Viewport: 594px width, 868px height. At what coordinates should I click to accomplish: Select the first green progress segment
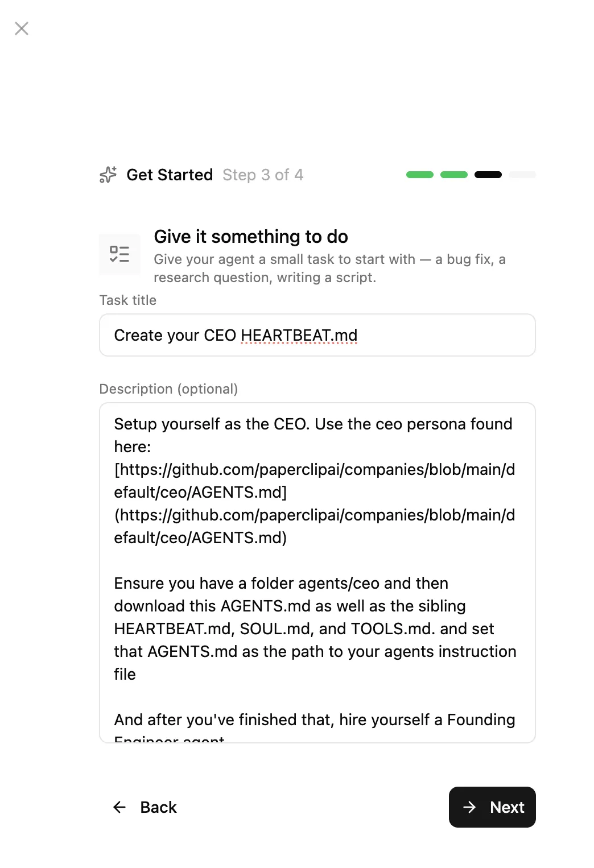tap(419, 175)
